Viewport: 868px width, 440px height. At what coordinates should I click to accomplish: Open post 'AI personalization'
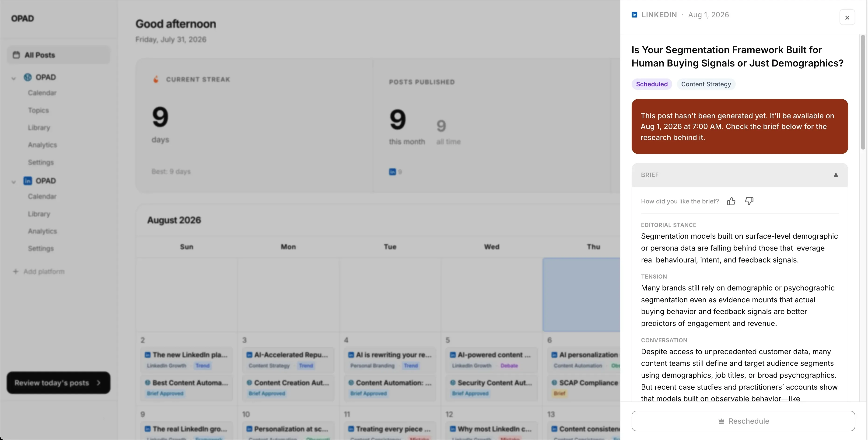(584, 360)
